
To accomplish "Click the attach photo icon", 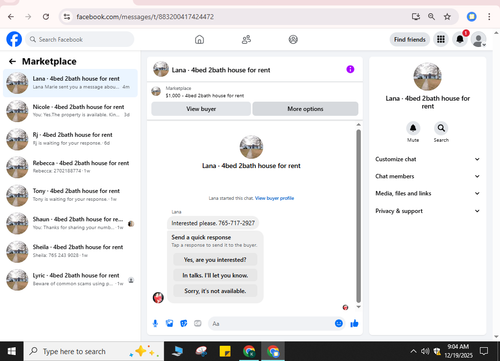I will click(170, 323).
